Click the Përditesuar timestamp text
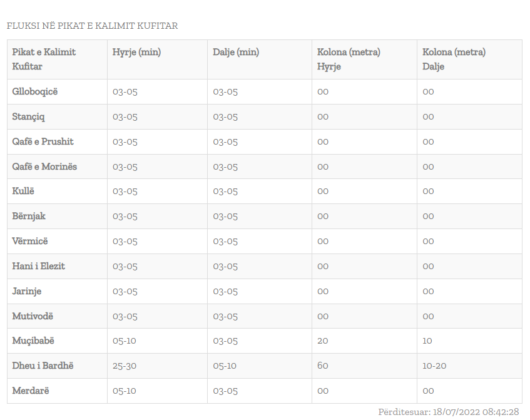530x420 pixels. (449, 411)
